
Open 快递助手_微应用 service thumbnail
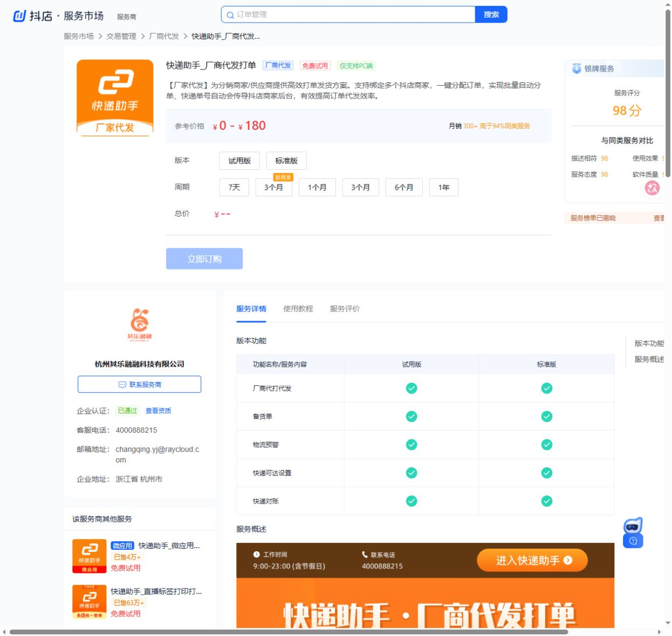pos(90,556)
